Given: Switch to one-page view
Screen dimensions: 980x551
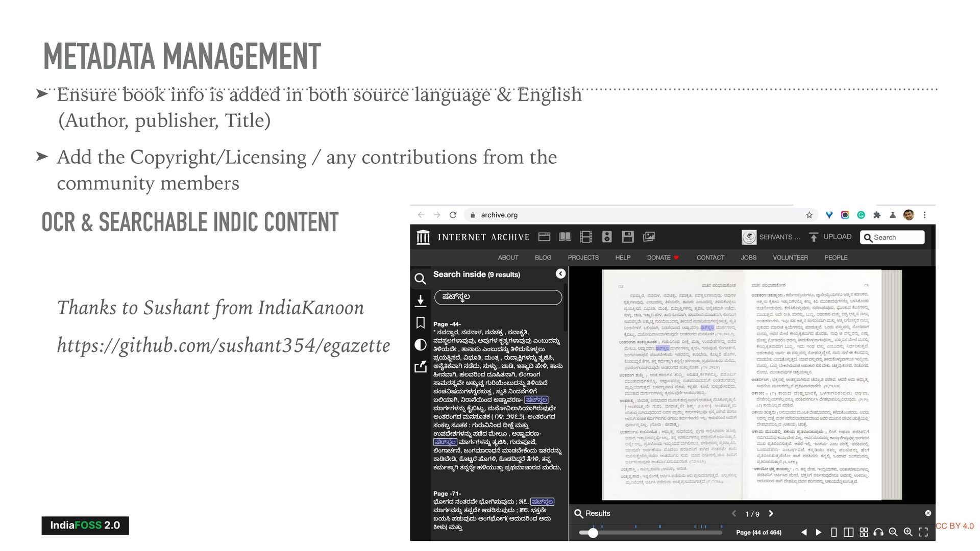Looking at the screenshot, I should [834, 532].
